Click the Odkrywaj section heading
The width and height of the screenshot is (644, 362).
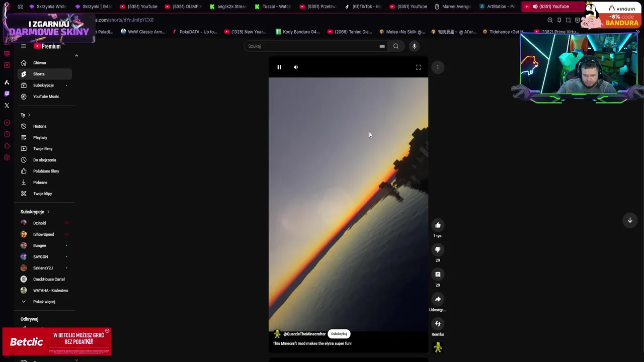[x=29, y=319]
